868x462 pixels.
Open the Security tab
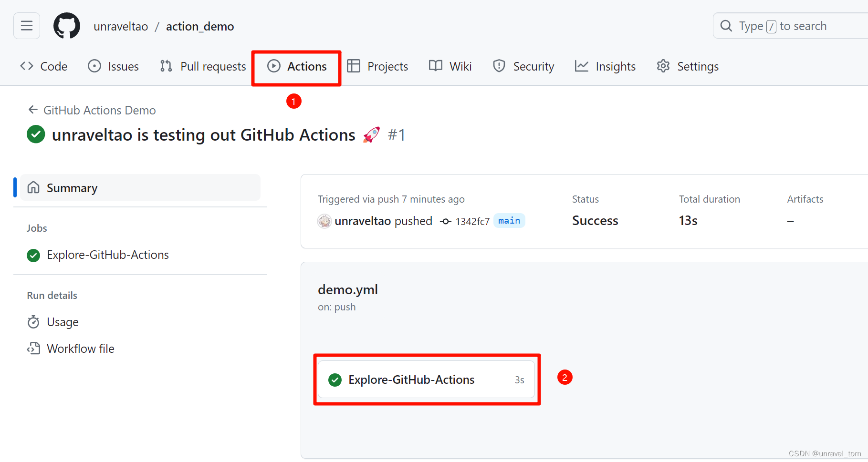(x=523, y=66)
